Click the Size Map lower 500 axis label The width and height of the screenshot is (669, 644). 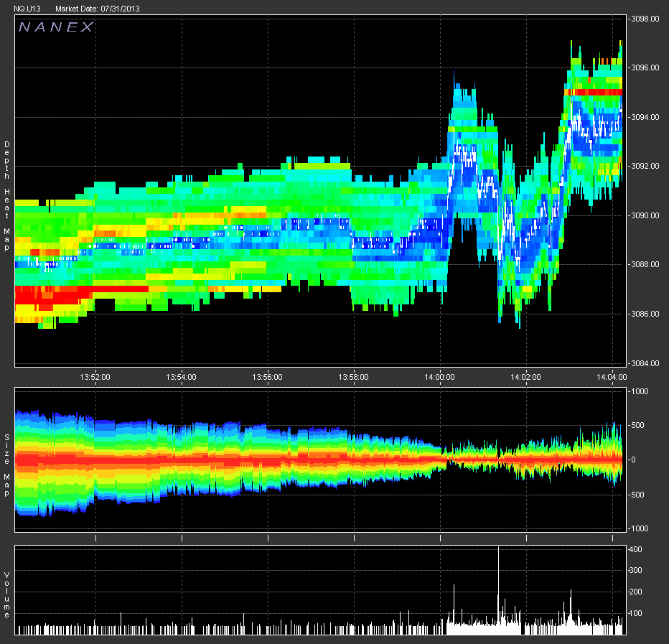[637, 495]
